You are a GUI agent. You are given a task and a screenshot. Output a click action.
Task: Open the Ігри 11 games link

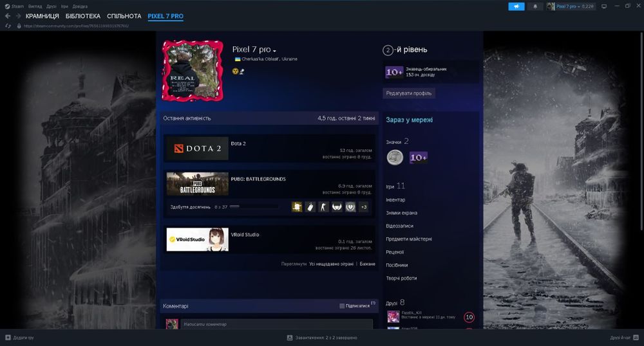[395, 186]
